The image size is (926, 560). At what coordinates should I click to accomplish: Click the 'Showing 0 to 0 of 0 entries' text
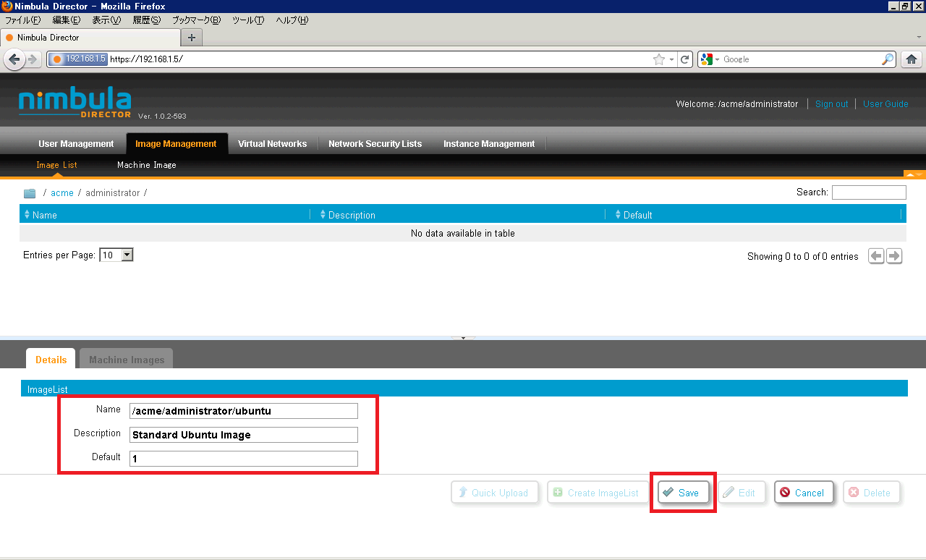[802, 257]
